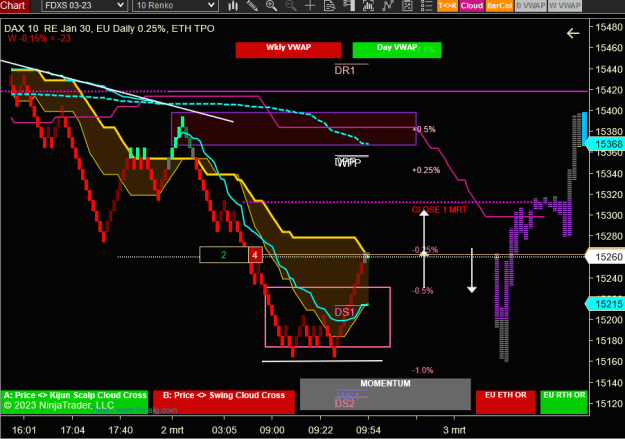
Task: Activate the crosshair cursor tool
Action: 310,6
